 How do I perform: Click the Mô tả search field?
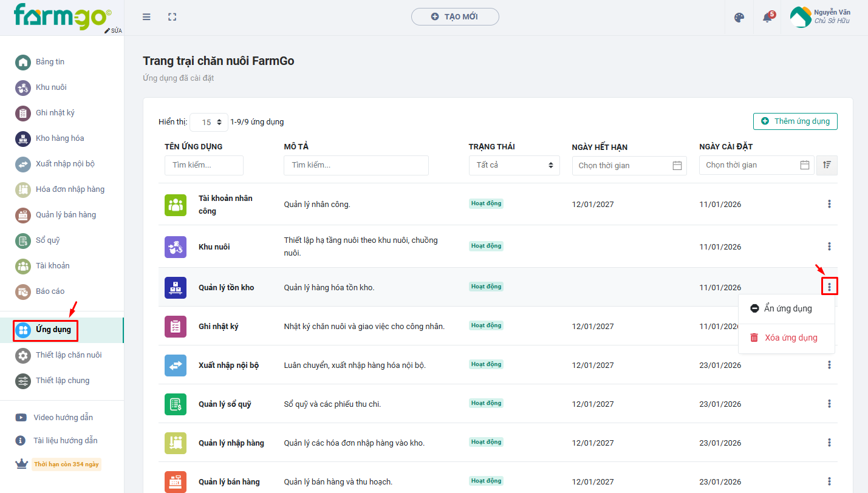click(356, 165)
